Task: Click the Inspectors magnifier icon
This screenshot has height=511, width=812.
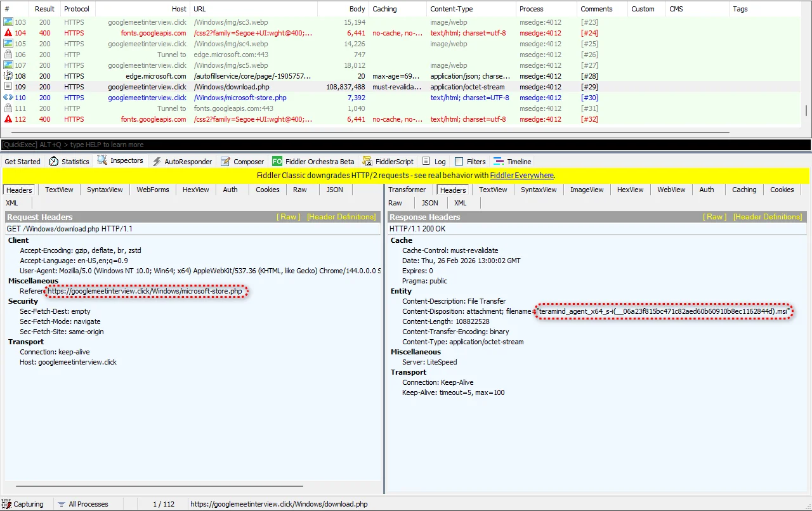Action: click(x=102, y=161)
